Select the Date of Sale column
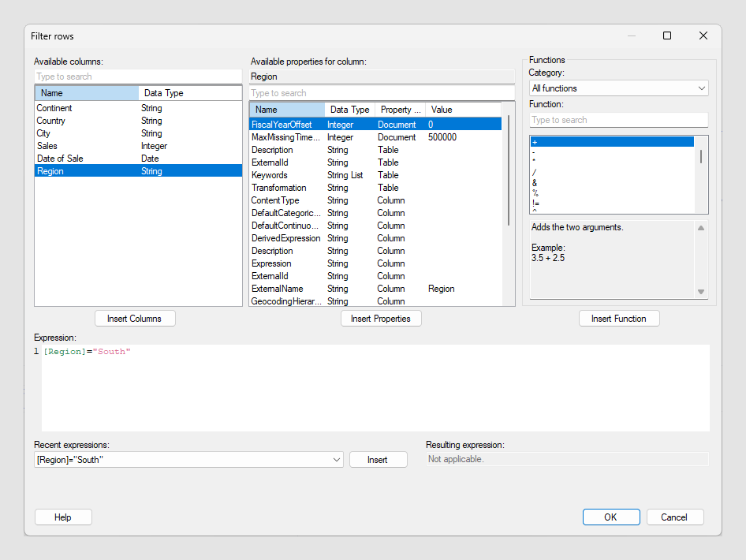Viewport: 746px width, 560px height. click(x=60, y=159)
